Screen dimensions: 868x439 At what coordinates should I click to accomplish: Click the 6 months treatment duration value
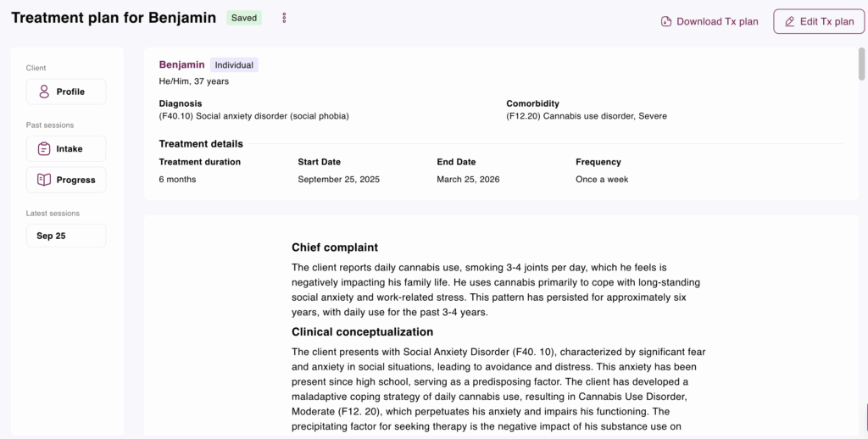tap(177, 180)
